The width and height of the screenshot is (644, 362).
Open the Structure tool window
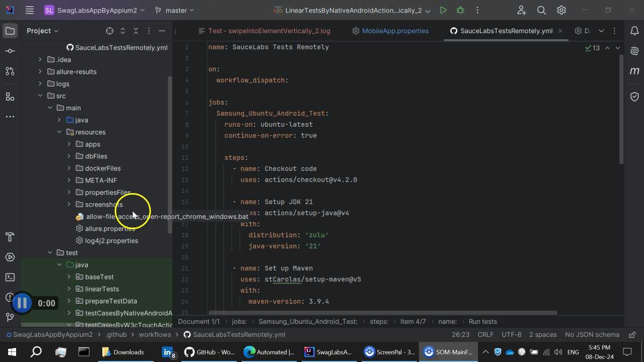pos(10,96)
